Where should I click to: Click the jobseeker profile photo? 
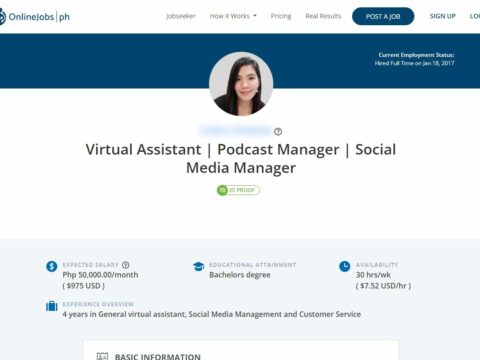[x=241, y=84]
